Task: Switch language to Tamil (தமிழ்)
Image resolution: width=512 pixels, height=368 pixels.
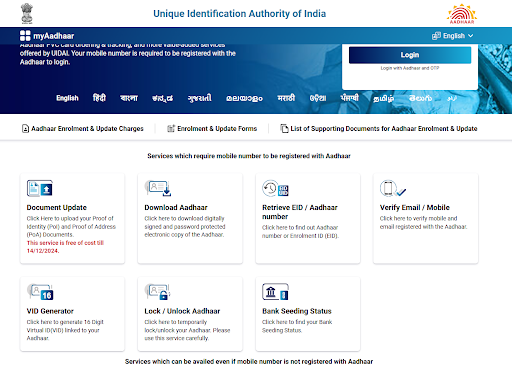Action: pyautogui.click(x=384, y=98)
